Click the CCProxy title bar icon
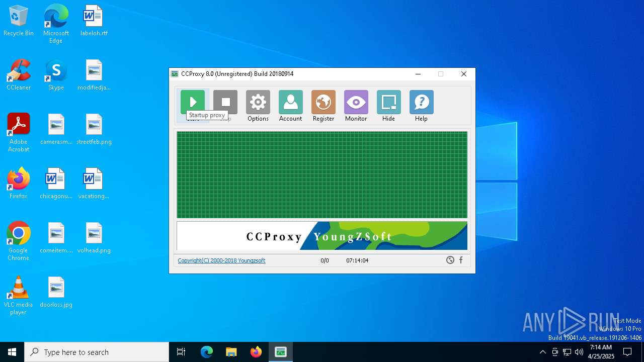The image size is (644, 362). click(x=175, y=74)
